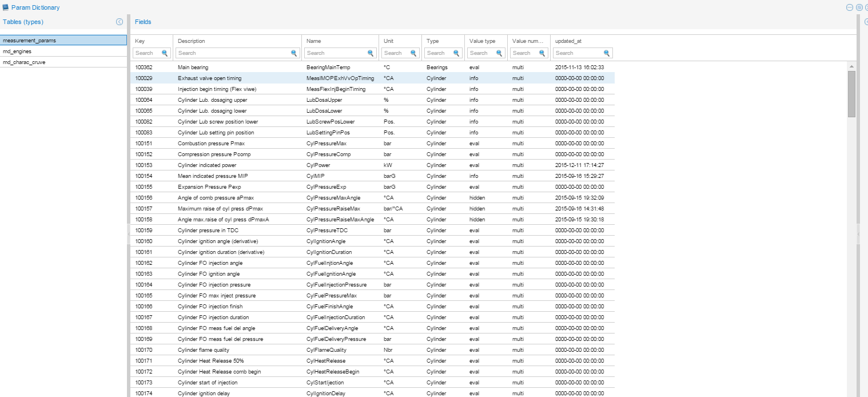Click the restore window icon at top right
868x397 pixels.
click(859, 7)
